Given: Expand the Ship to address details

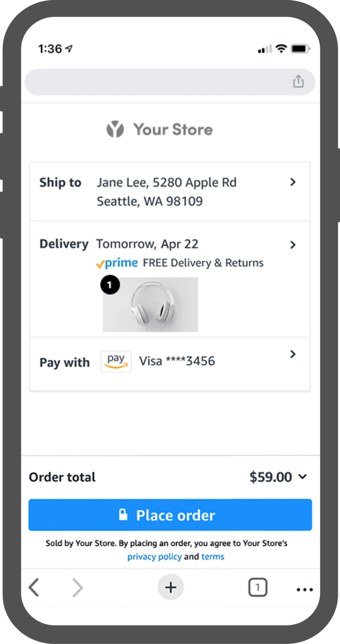Looking at the screenshot, I should [x=293, y=182].
